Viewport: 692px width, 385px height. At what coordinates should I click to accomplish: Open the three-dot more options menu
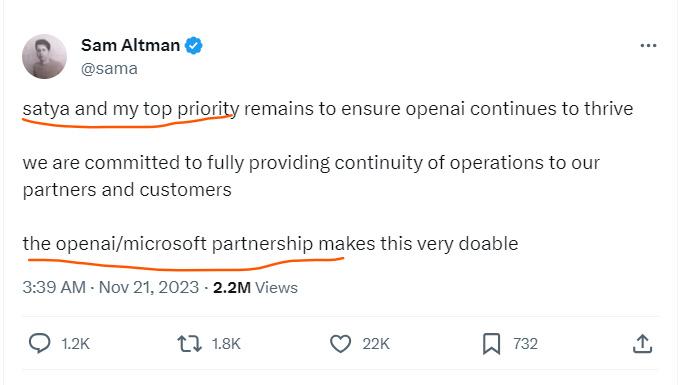click(648, 45)
